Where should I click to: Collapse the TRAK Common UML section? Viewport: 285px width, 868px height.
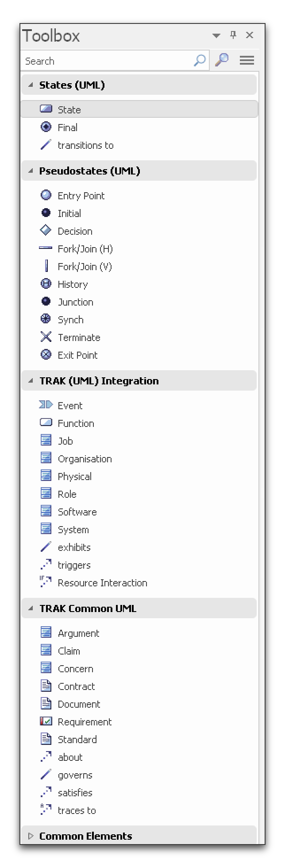point(30,608)
